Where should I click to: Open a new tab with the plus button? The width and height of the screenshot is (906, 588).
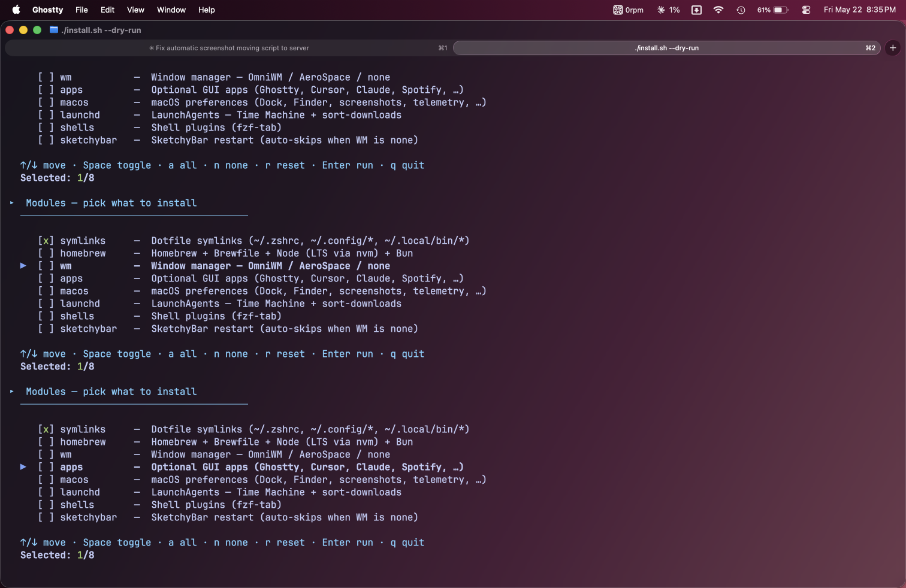893,48
